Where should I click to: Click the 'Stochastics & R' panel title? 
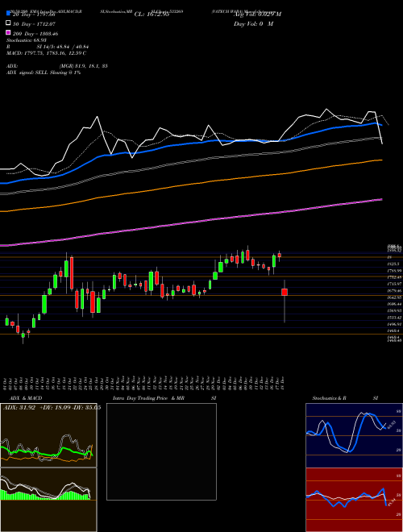click(329, 398)
